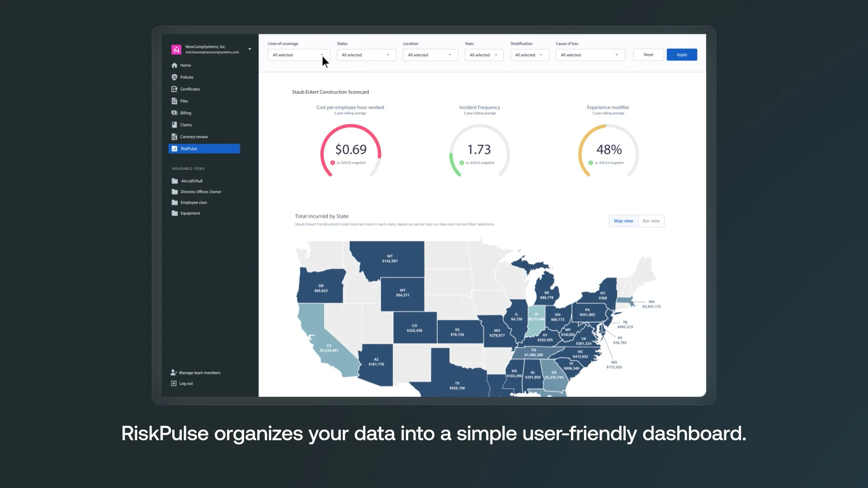Click Manage team members icon
This screenshot has height=488, width=868.
(x=174, y=373)
